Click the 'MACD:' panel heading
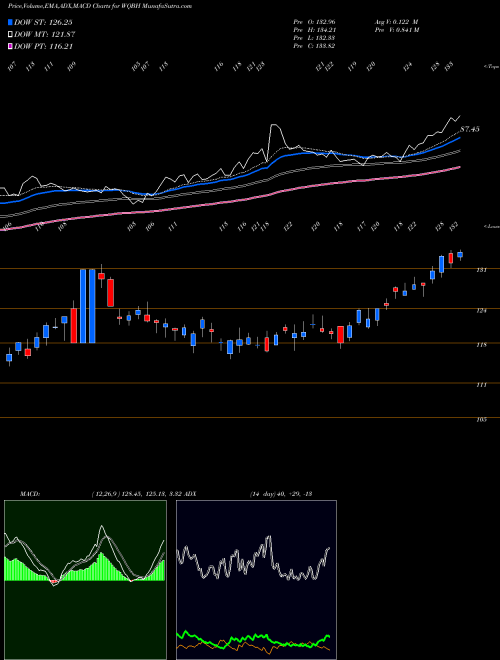The height and width of the screenshot is (660, 500). tap(30, 493)
